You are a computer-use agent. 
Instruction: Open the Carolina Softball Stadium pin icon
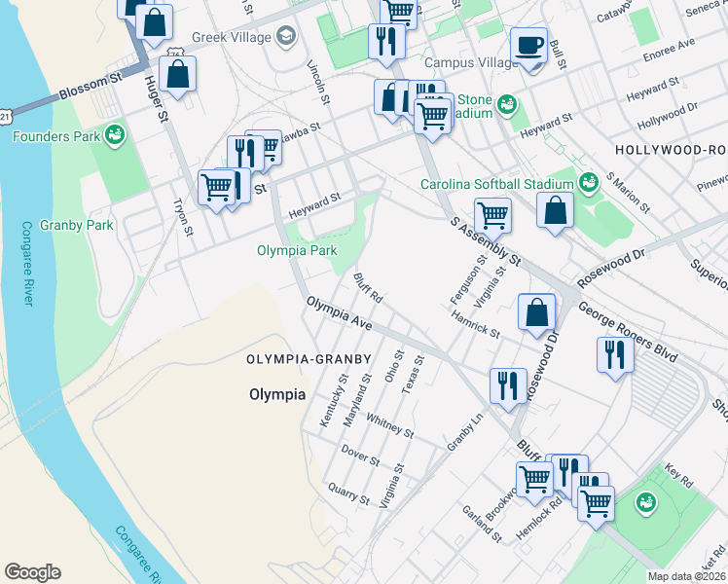[x=588, y=182]
